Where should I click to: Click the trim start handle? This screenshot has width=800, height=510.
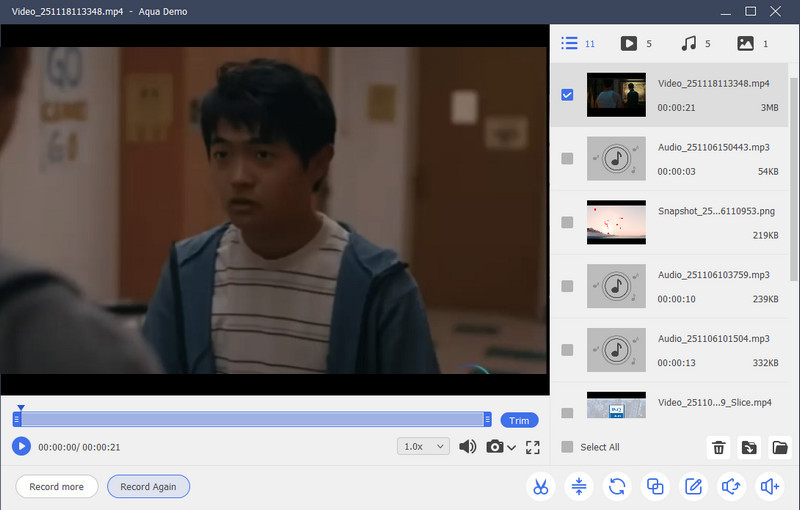click(17, 419)
